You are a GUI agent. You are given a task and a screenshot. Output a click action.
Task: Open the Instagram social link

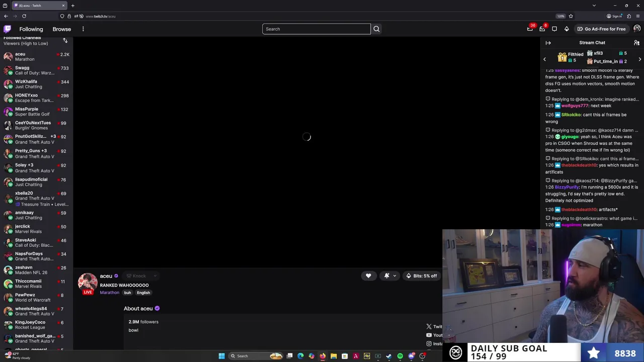tap(434, 344)
